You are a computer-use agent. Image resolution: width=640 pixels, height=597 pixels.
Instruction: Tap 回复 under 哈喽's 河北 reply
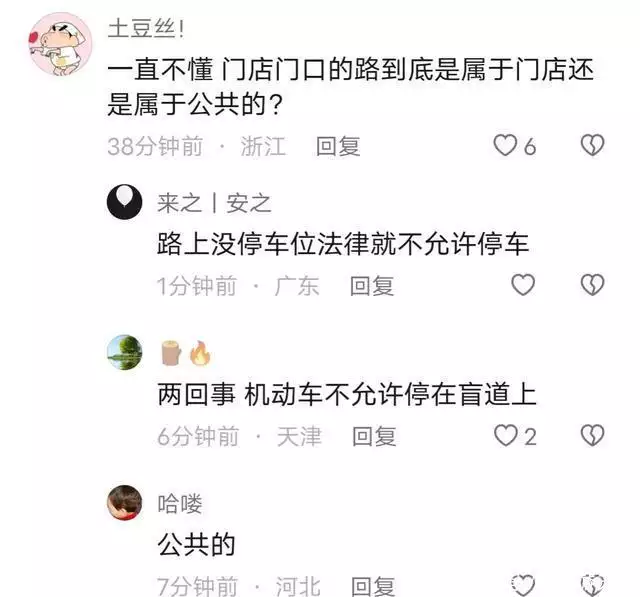tap(373, 586)
